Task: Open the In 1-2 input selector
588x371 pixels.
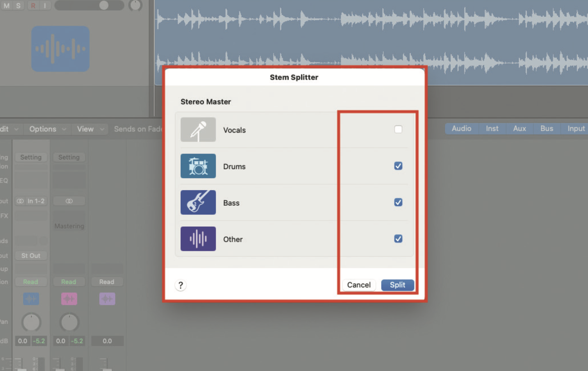Action: click(31, 201)
